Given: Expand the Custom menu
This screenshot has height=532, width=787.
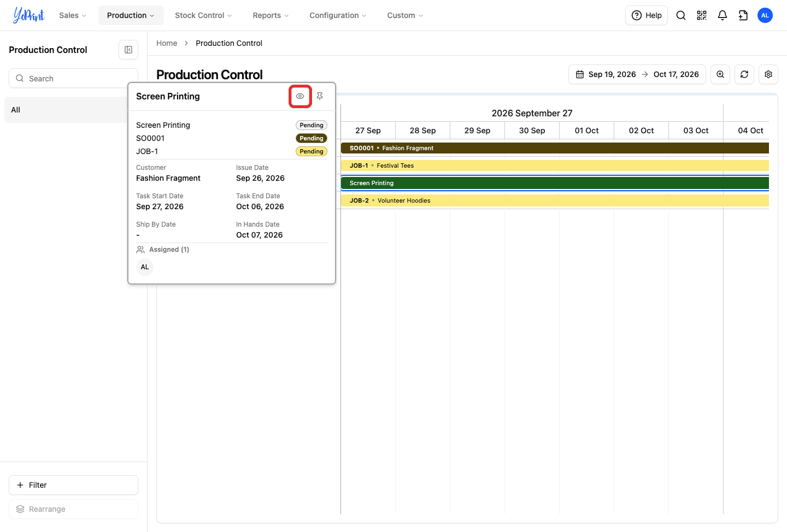Looking at the screenshot, I should (x=405, y=15).
